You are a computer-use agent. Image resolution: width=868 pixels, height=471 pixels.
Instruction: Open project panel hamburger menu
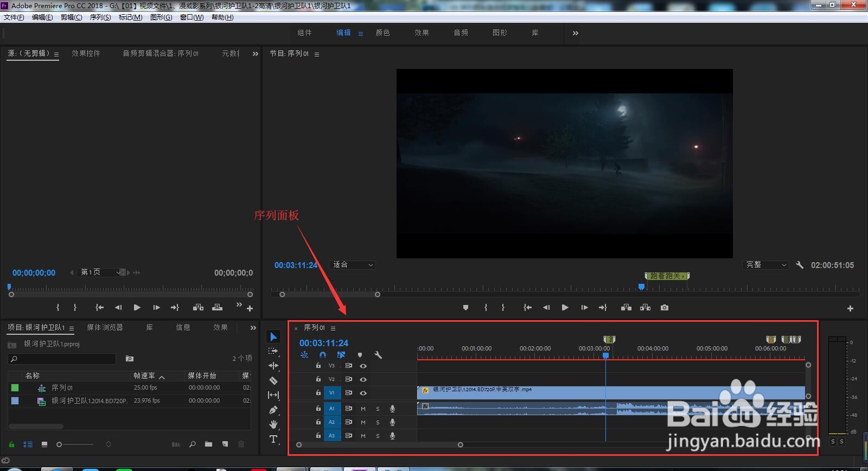click(x=72, y=328)
